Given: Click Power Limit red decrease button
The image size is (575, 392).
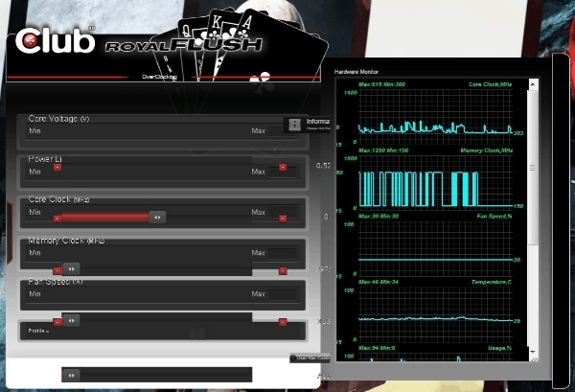Looking at the screenshot, I should (x=57, y=167).
